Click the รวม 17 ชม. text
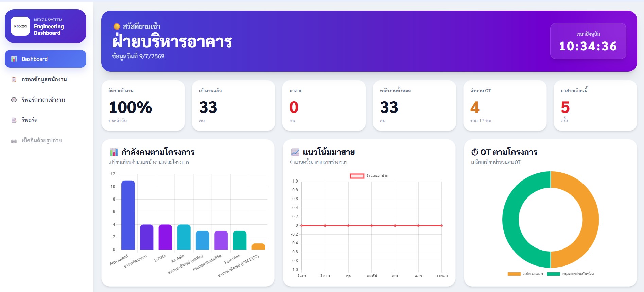This screenshot has width=644, height=292. pos(481,121)
